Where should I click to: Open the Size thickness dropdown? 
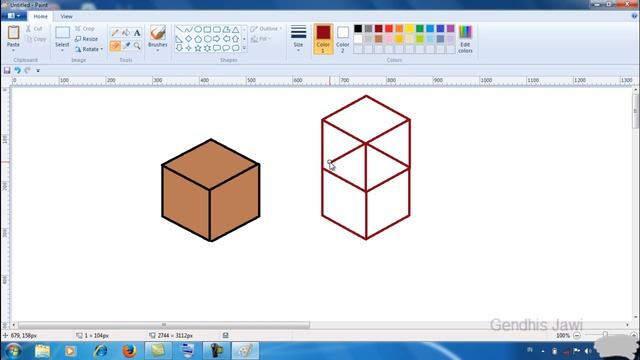coord(298,38)
